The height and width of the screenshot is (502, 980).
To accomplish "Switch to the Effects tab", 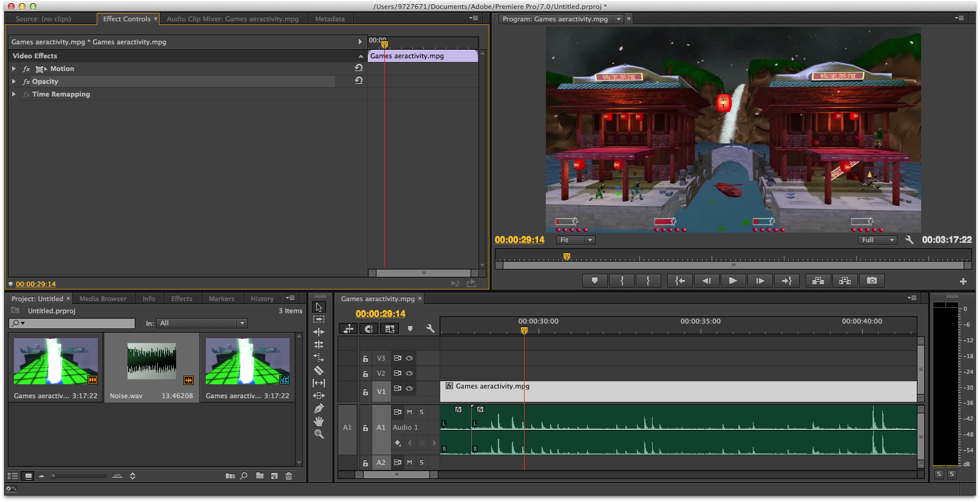I will click(182, 299).
